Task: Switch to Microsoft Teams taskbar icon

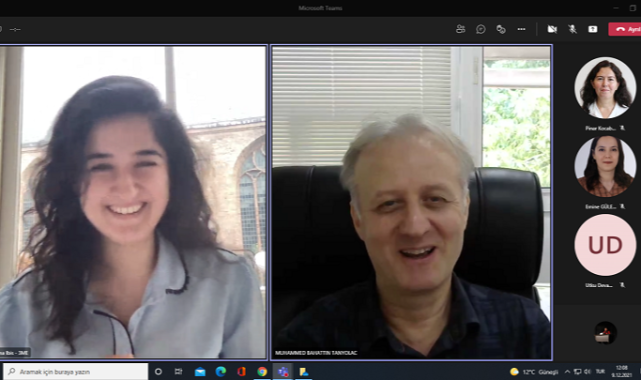Action: click(283, 371)
